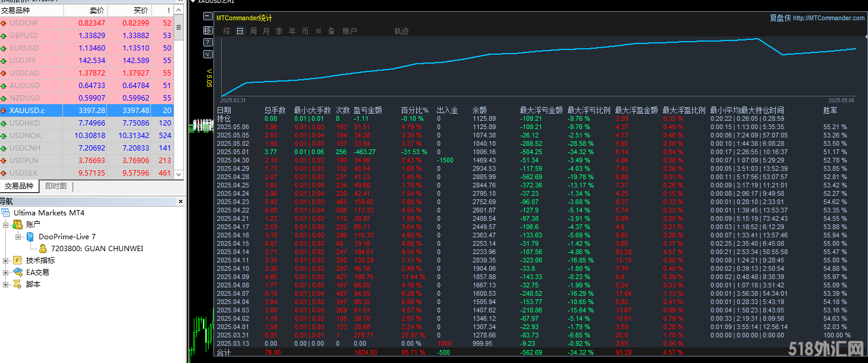Select the 备 statistics tab
The image size is (868, 363).
(x=332, y=31)
